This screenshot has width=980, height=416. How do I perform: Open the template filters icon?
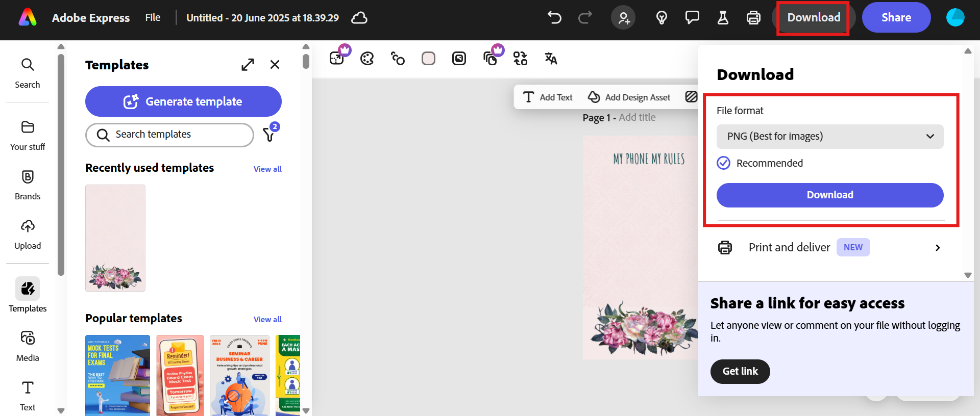269,134
